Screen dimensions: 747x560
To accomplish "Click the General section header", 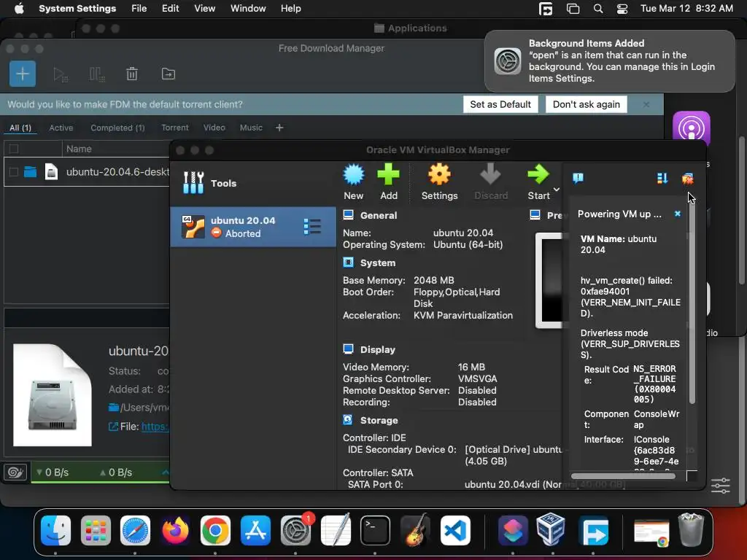I will click(379, 215).
